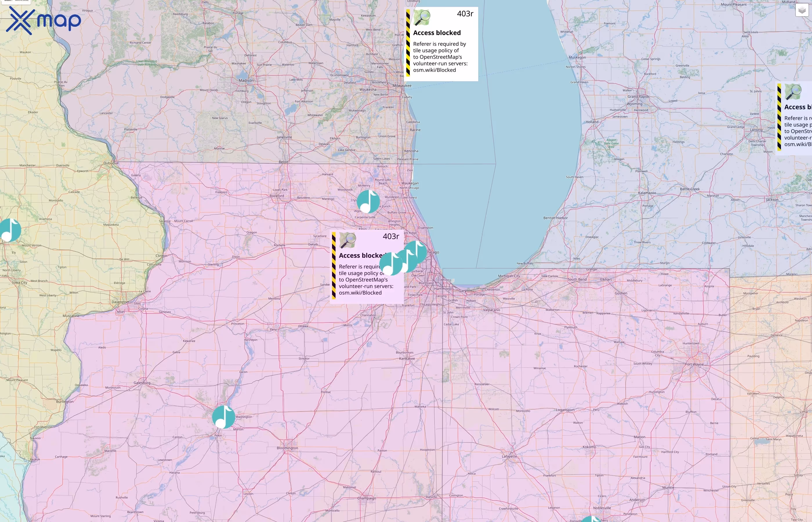812x522 pixels.
Task: Click the Muskegon city label
Action: tap(577, 57)
